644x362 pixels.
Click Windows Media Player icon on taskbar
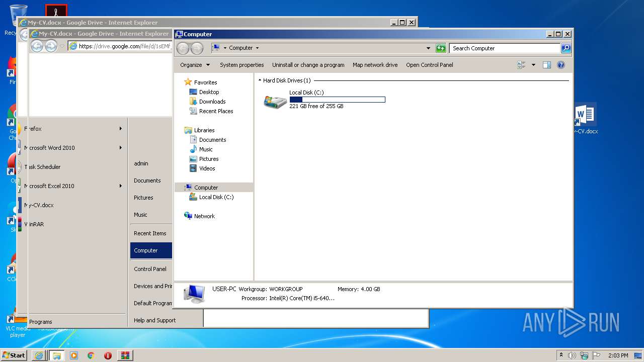(x=74, y=355)
